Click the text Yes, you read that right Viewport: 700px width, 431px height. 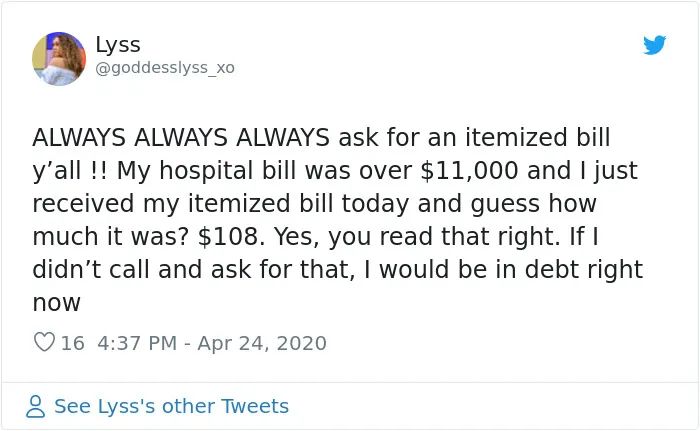click(417, 236)
